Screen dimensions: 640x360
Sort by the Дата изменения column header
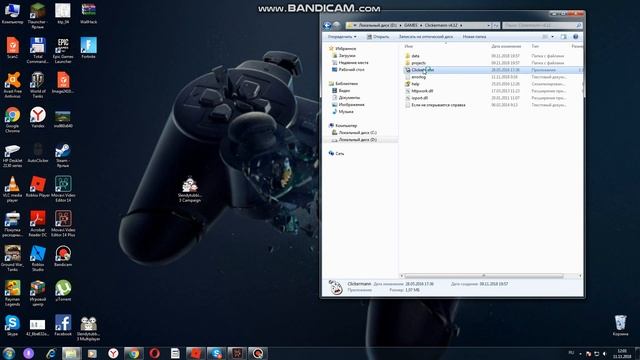[x=506, y=47]
